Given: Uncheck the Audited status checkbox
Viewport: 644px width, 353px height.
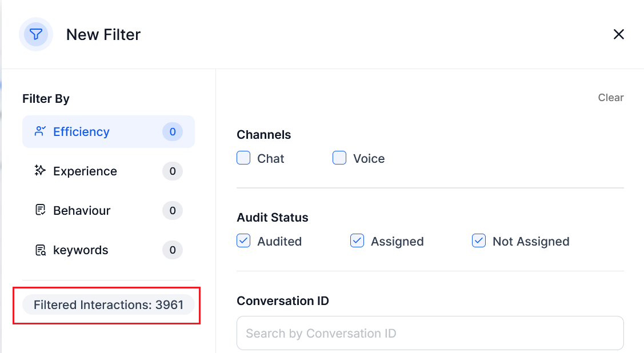Looking at the screenshot, I should [243, 241].
